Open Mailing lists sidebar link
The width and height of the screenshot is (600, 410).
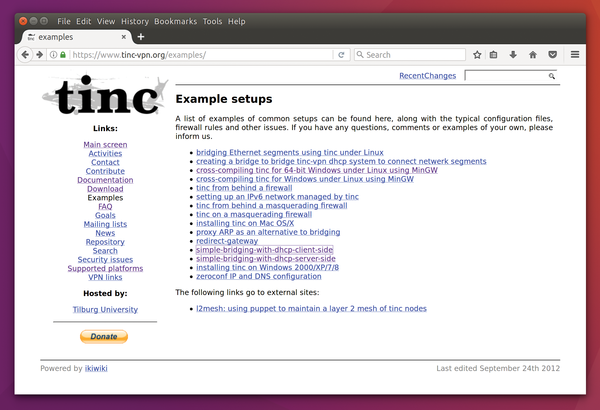[x=105, y=224]
